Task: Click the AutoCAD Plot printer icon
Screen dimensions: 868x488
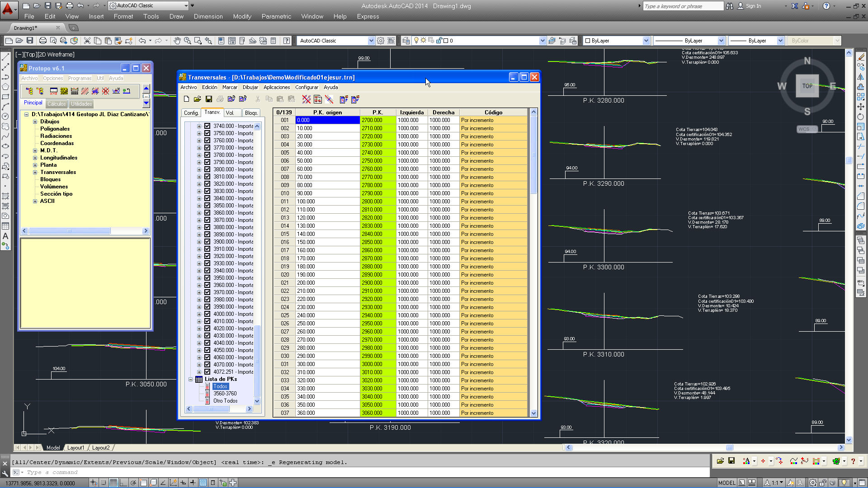Action: click(x=42, y=41)
